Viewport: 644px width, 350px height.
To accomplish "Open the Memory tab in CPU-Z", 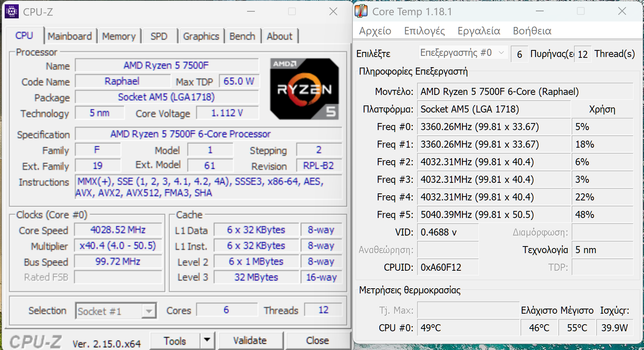I will (x=119, y=36).
